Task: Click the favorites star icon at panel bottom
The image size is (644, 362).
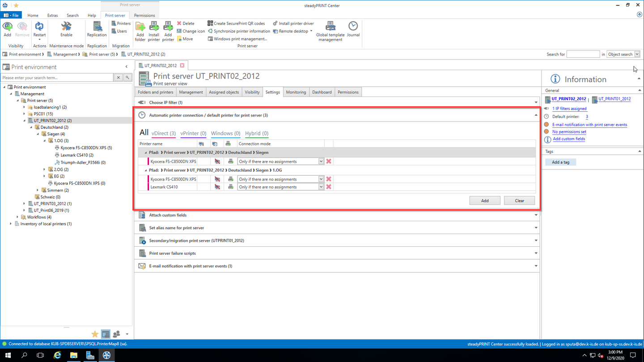Action: [x=95, y=334]
